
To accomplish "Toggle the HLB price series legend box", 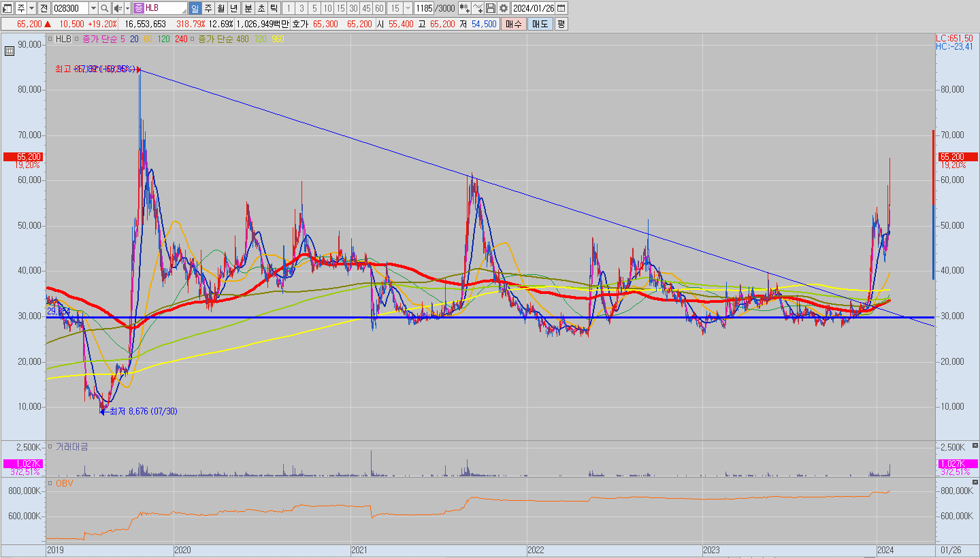I will (x=50, y=39).
